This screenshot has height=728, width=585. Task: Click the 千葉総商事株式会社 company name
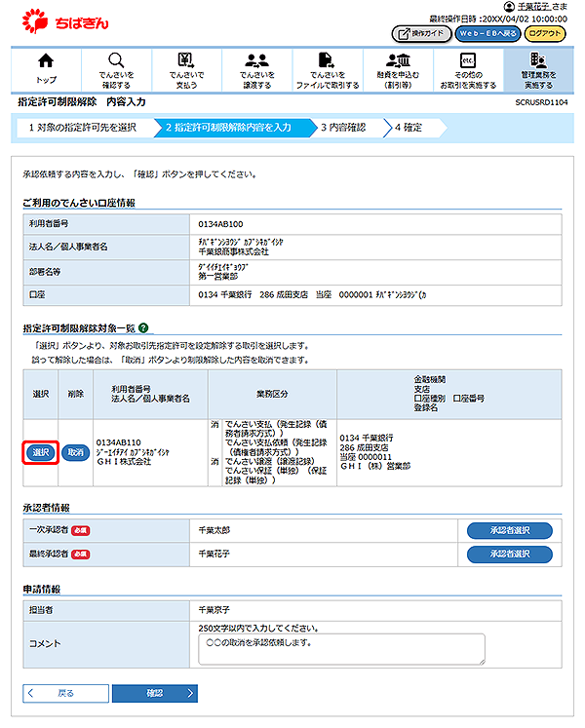coord(234,251)
